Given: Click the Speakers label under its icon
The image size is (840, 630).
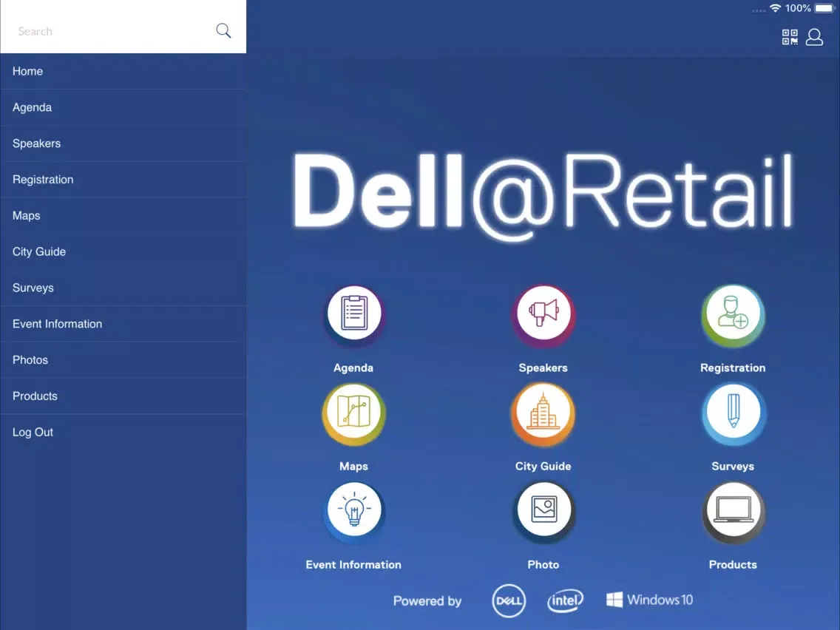Looking at the screenshot, I should pyautogui.click(x=543, y=367).
